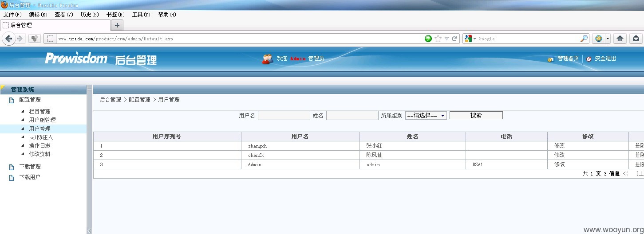Expand 下载管理 section

[x=30, y=167]
